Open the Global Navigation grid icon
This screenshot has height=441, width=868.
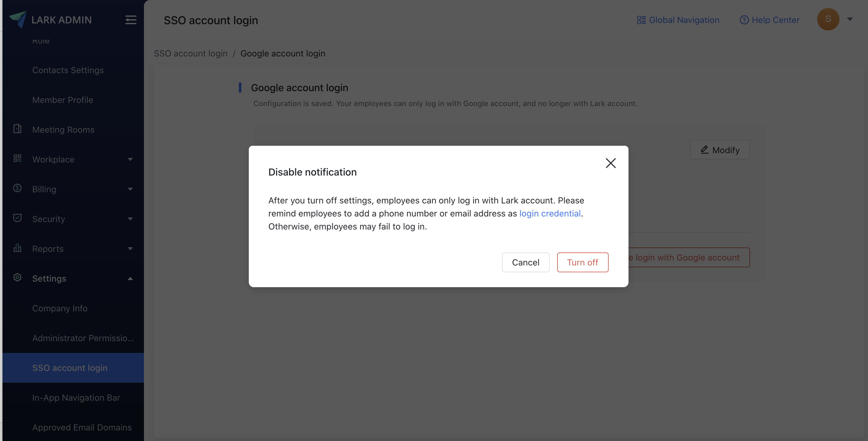tap(641, 20)
